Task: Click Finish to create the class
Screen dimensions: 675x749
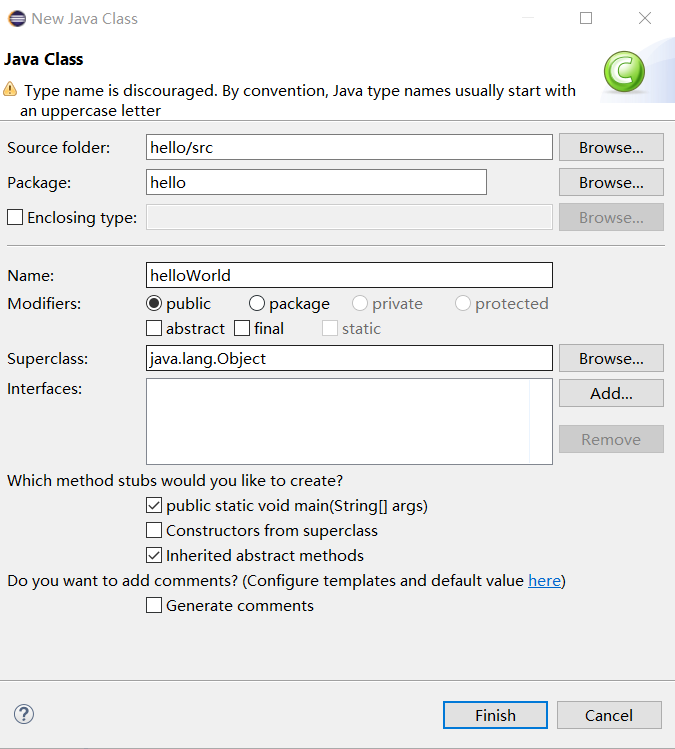Action: tap(495, 715)
